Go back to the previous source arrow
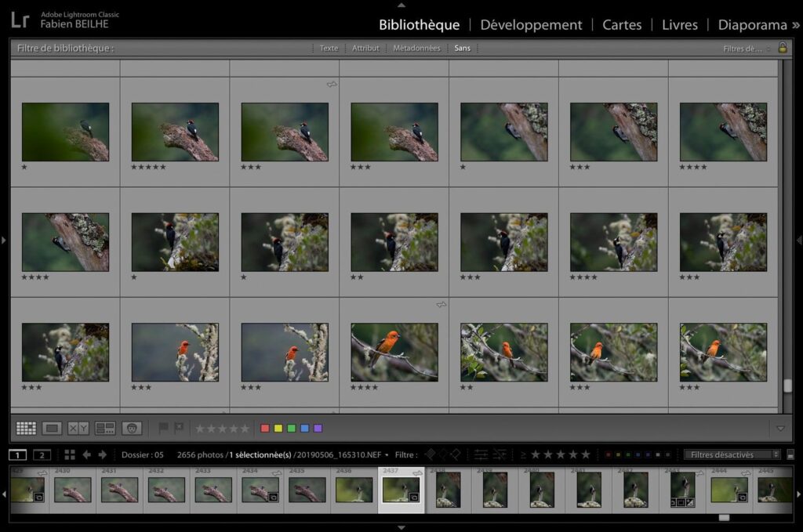803x532 pixels. [86, 454]
